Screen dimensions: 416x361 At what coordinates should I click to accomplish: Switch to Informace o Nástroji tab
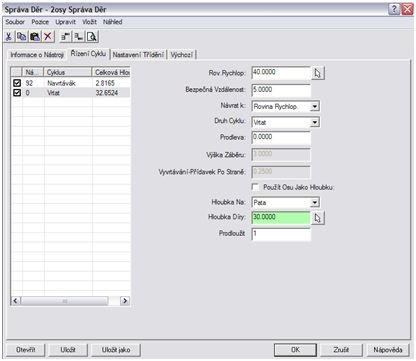[37, 55]
